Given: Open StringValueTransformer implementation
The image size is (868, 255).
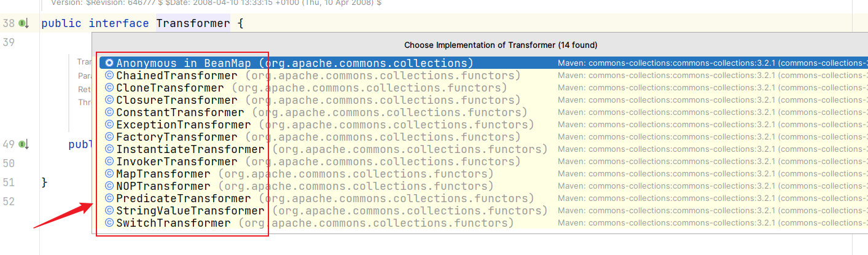Looking at the screenshot, I should pos(190,211).
